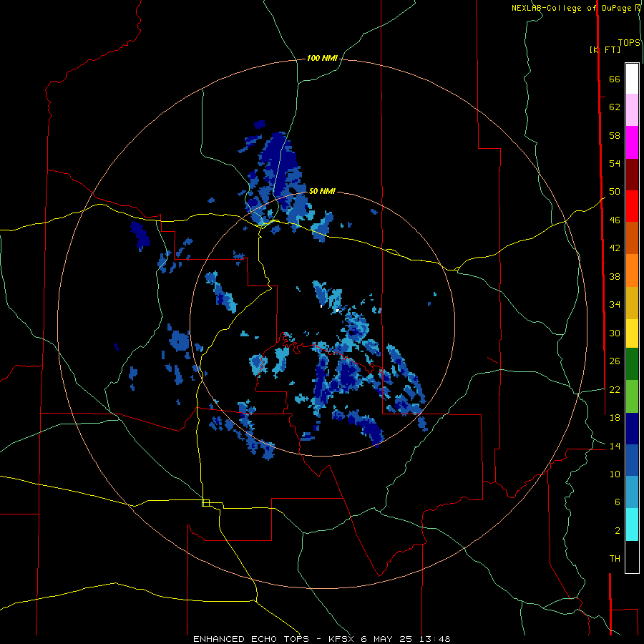644x644 pixels.
Task: Click the legend value "10"
Action: click(615, 474)
